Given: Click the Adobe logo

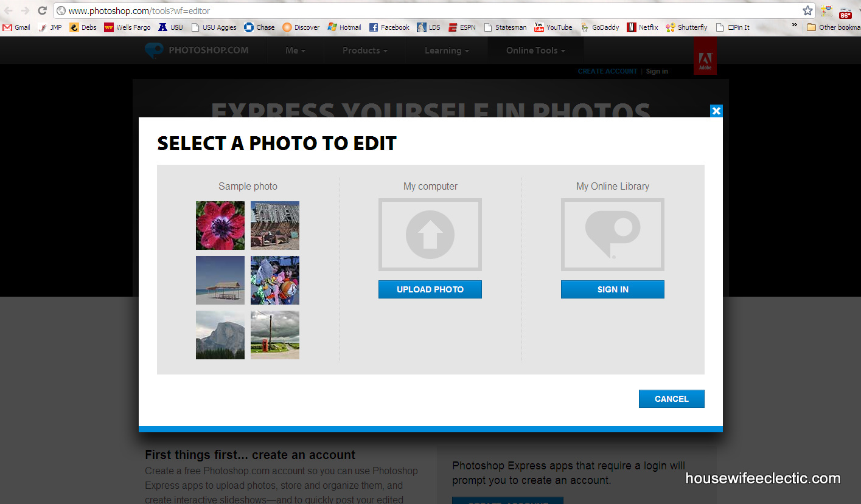Looking at the screenshot, I should pos(705,56).
